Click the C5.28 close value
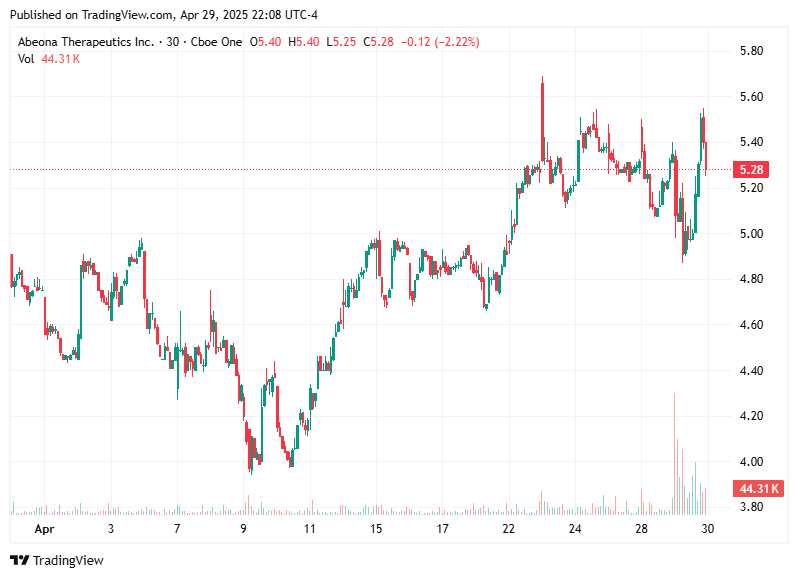The height and width of the screenshot is (578, 798). point(378,42)
